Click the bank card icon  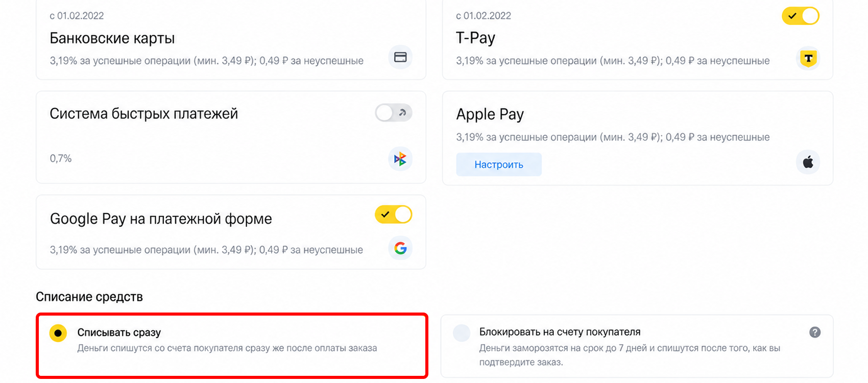tap(400, 57)
